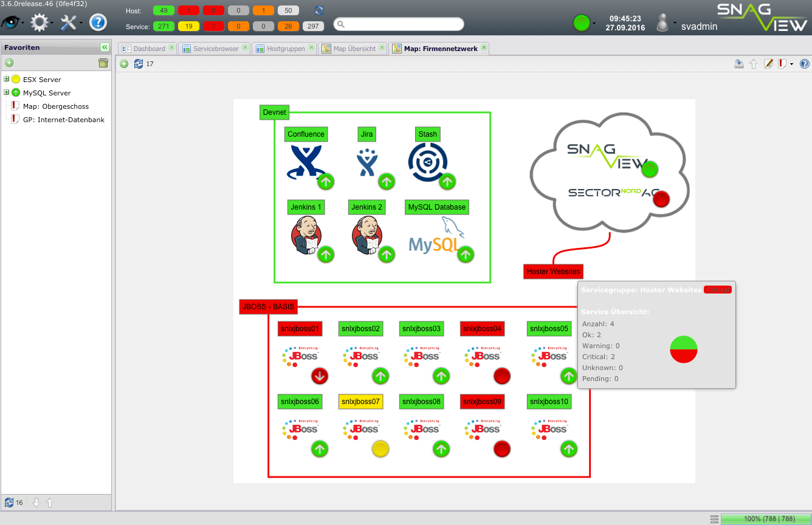Open the wrench and screwdriver tools menu
This screenshot has width=812, height=525.
69,22
